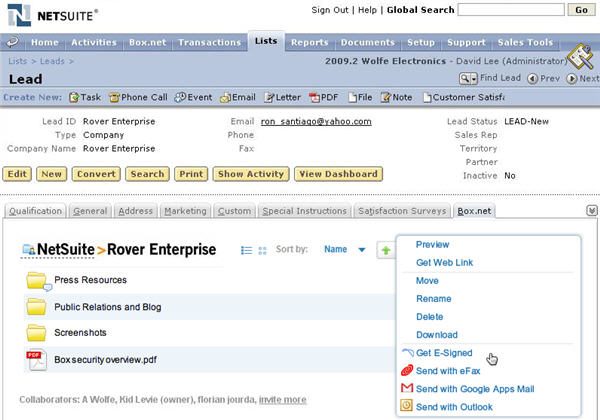Create a new Note

[x=396, y=98]
